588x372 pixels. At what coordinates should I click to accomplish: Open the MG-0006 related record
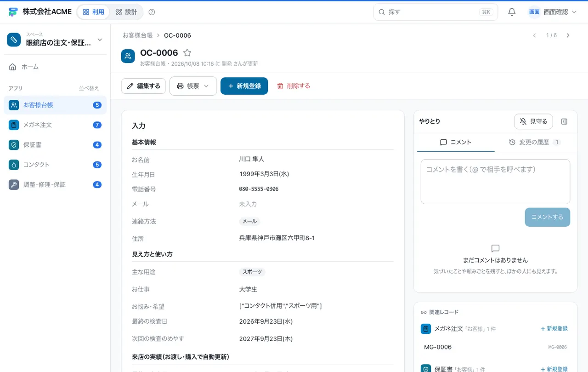[495, 347]
